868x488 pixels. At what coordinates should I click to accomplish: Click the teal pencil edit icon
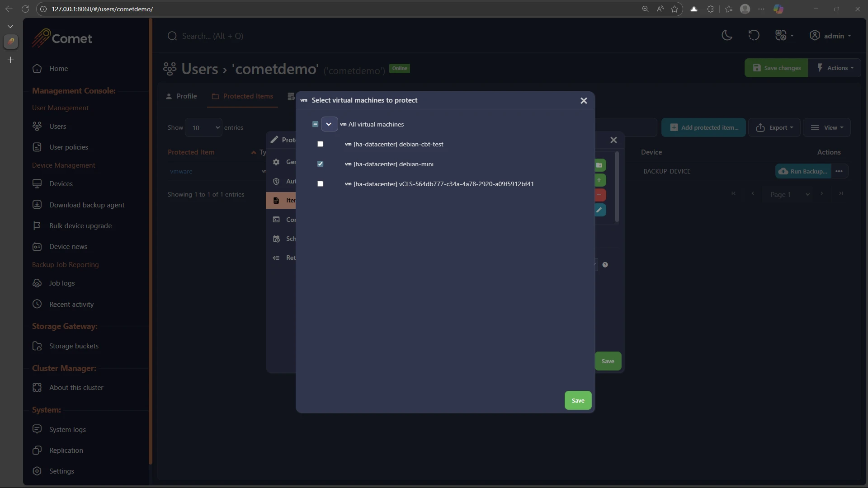(x=599, y=210)
